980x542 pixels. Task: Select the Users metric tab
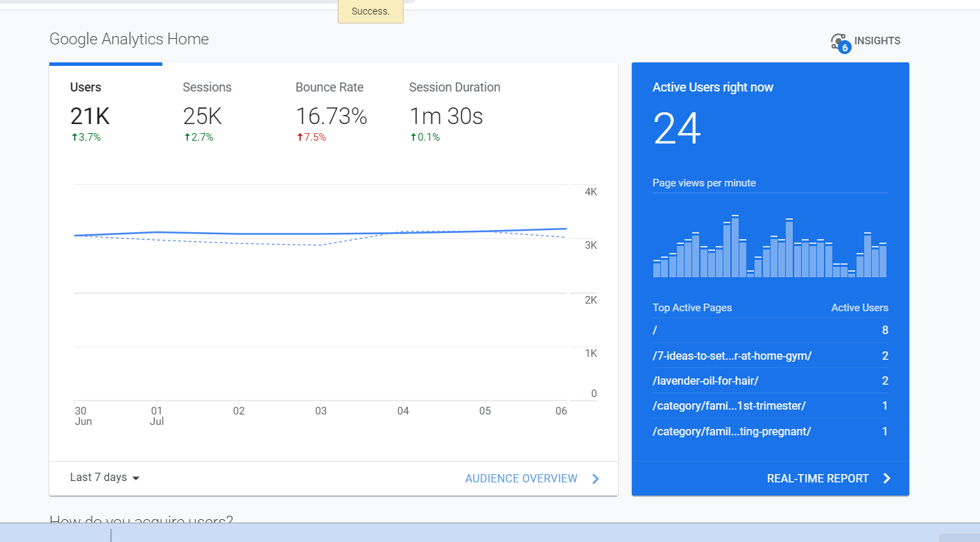point(86,87)
